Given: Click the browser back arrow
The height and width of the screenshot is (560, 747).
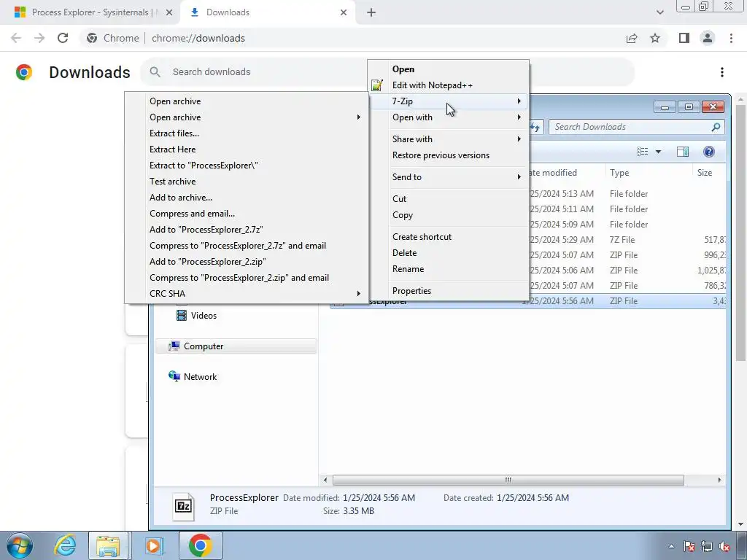Looking at the screenshot, I should click(16, 38).
